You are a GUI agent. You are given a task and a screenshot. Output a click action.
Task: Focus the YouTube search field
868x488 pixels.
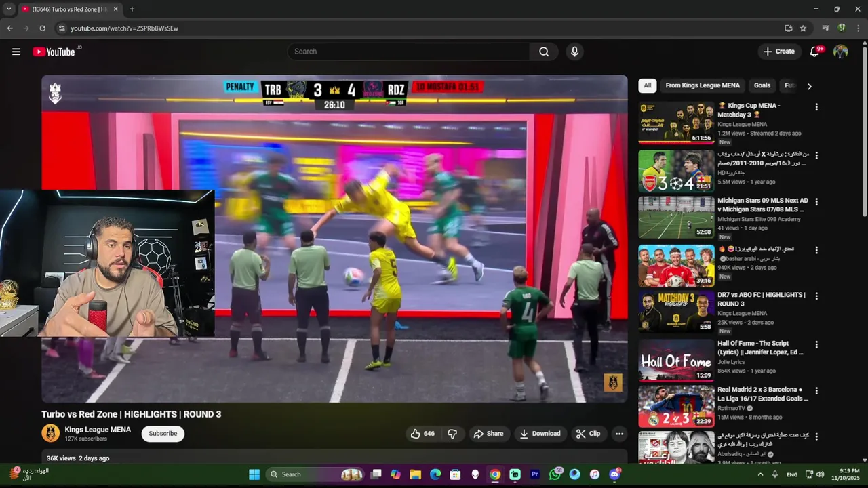pos(409,52)
